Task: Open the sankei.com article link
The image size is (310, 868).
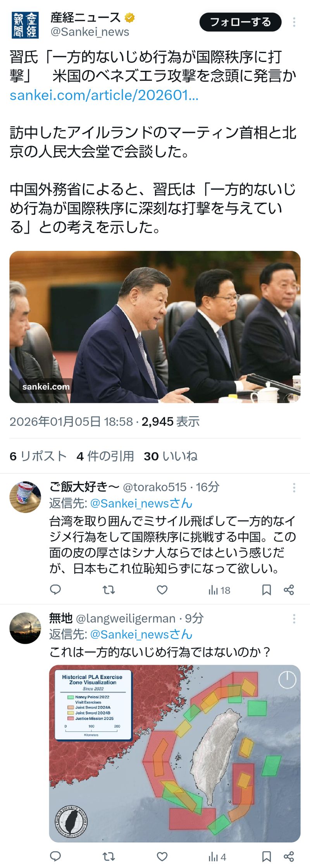Action: (x=104, y=95)
